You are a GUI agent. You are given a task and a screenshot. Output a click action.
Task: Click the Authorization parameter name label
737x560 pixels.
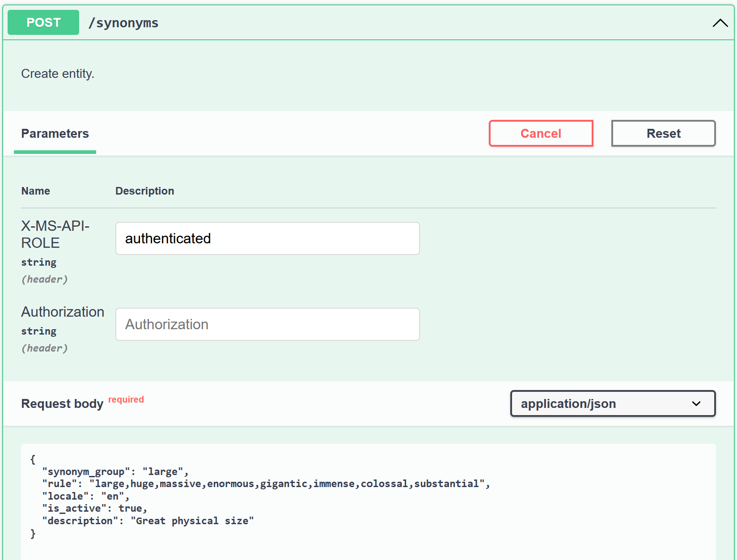(x=63, y=312)
